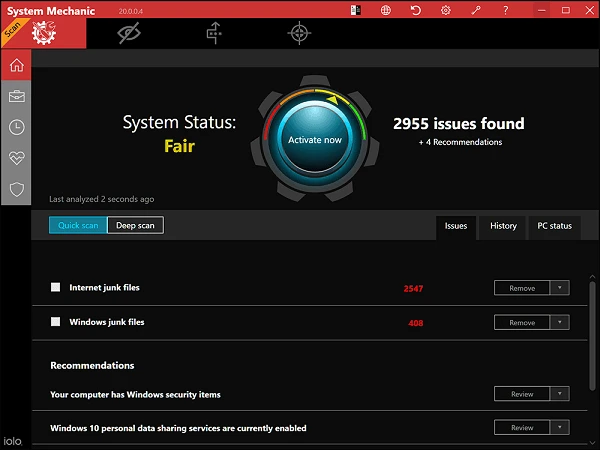This screenshot has height=450, width=600.
Task: Click the undo arrow icon in title bar
Action: (x=416, y=10)
